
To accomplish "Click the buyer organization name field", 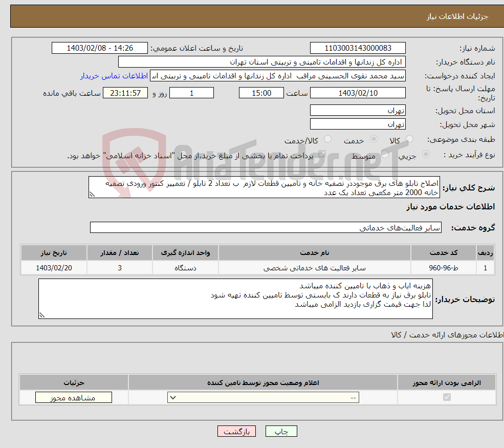I will (262, 62).
